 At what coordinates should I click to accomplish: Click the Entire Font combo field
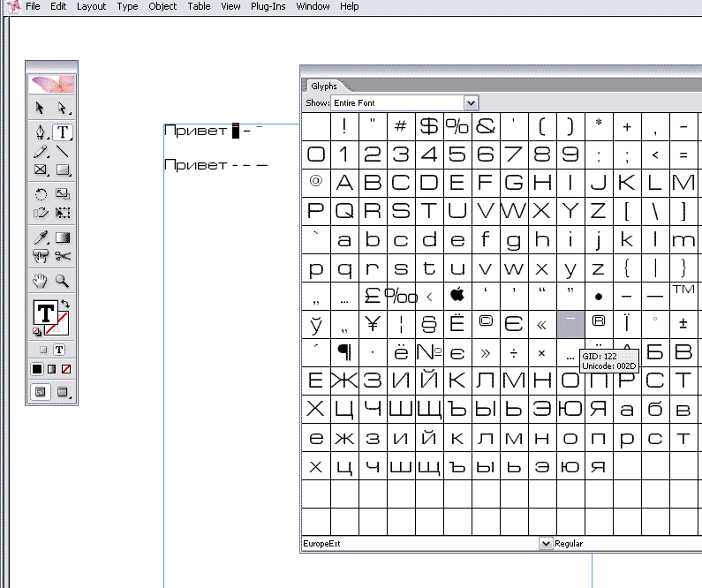coord(397,103)
